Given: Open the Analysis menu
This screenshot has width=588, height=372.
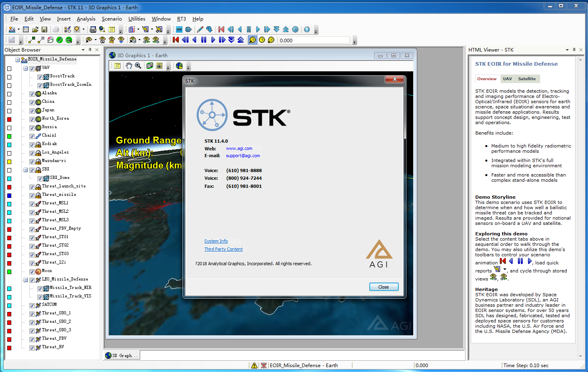Looking at the screenshot, I should (86, 19).
